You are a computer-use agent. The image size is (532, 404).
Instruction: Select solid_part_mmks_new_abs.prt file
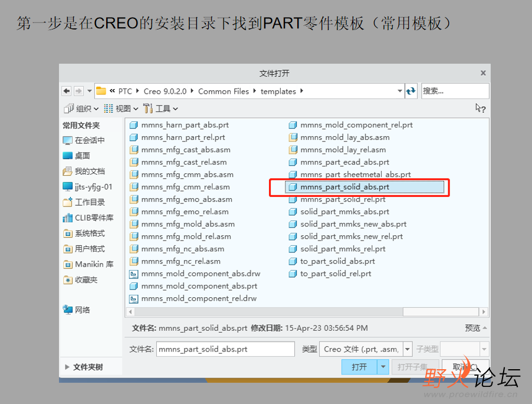pos(348,224)
